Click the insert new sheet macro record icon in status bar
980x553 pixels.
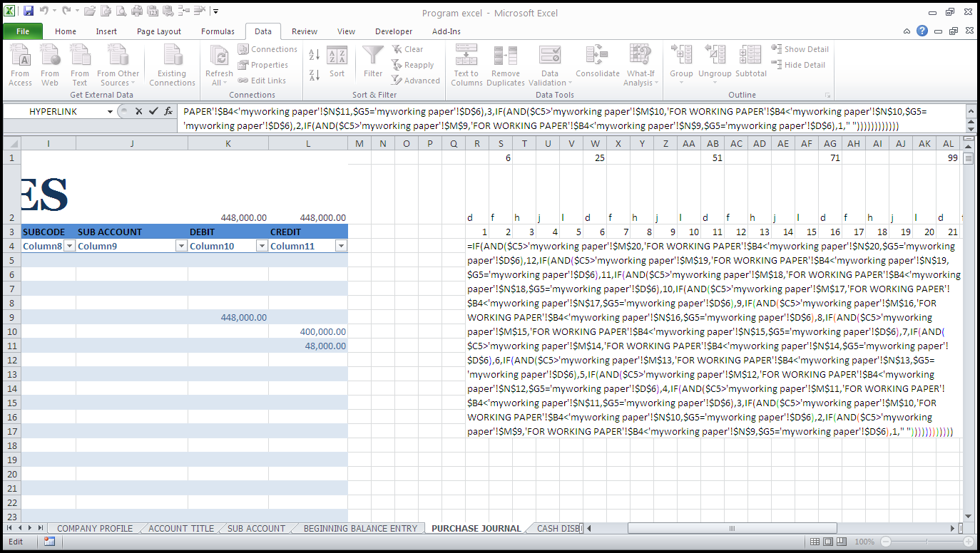[49, 542]
